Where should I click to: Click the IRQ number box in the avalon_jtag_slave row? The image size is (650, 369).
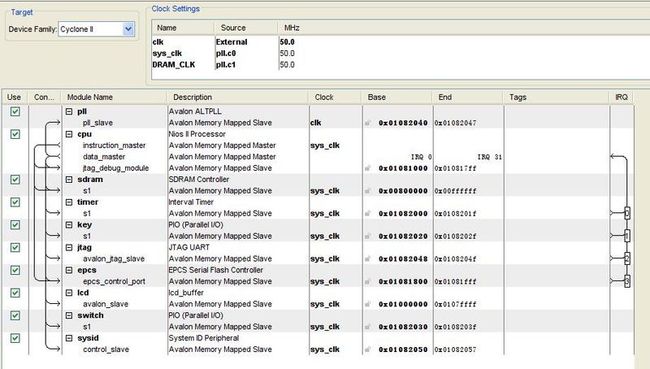pyautogui.click(x=627, y=258)
